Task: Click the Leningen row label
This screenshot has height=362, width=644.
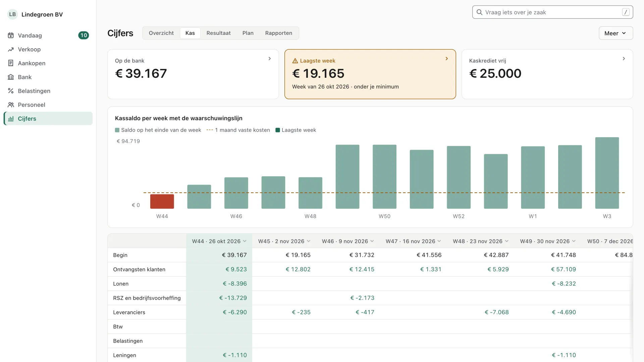Action: (x=125, y=355)
